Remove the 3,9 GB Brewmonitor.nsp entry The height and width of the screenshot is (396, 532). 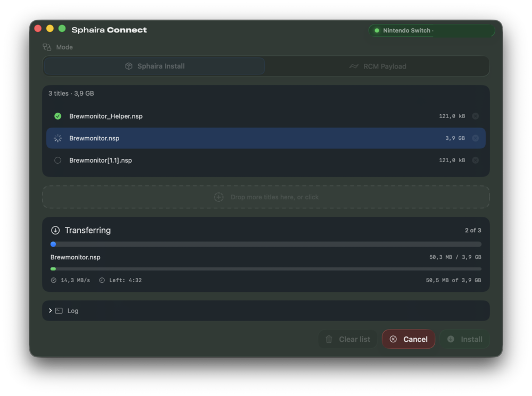(x=475, y=138)
